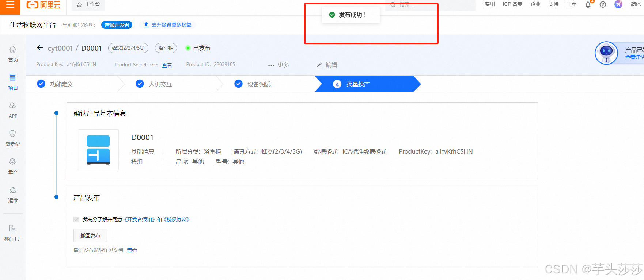
Task: Click the 浴室柜 category tag
Action: coord(166,48)
